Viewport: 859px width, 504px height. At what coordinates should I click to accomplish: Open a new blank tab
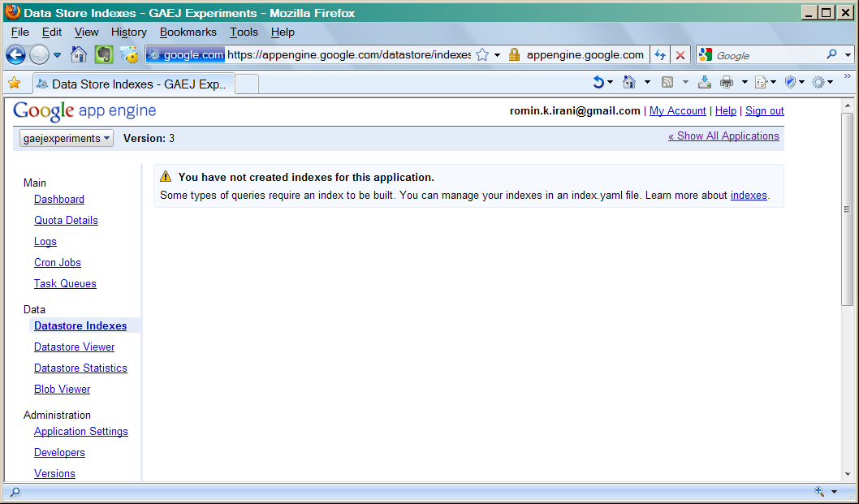pos(247,84)
